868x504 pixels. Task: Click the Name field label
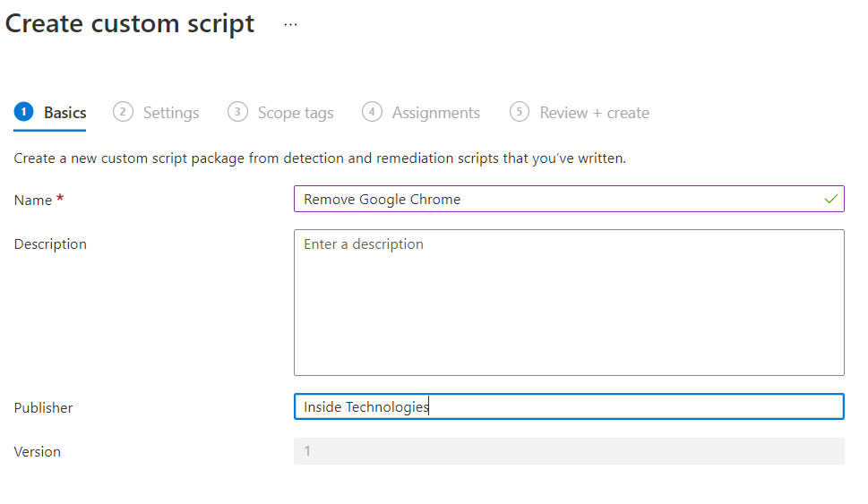(33, 200)
